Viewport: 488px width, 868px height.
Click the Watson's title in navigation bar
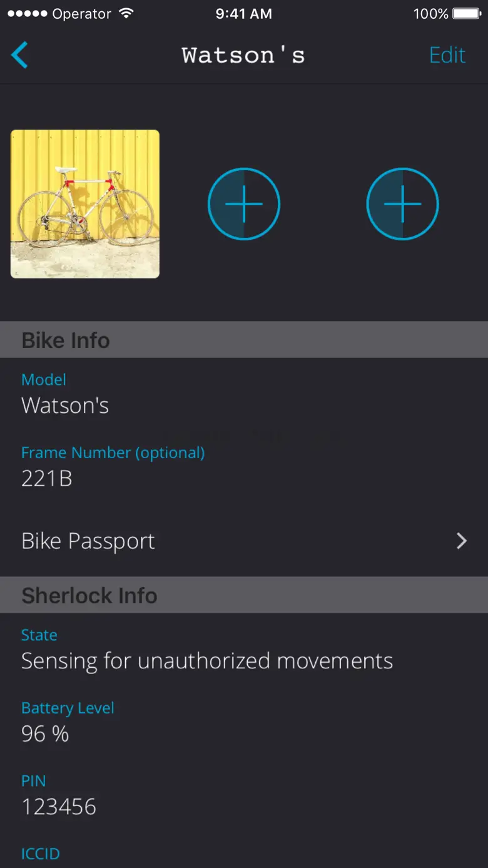[243, 55]
